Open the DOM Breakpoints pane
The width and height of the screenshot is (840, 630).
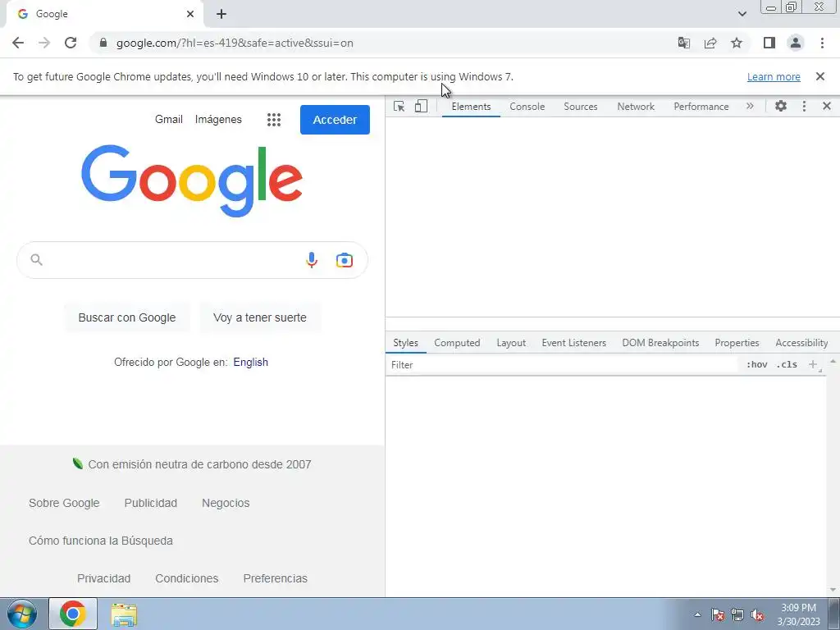click(660, 343)
